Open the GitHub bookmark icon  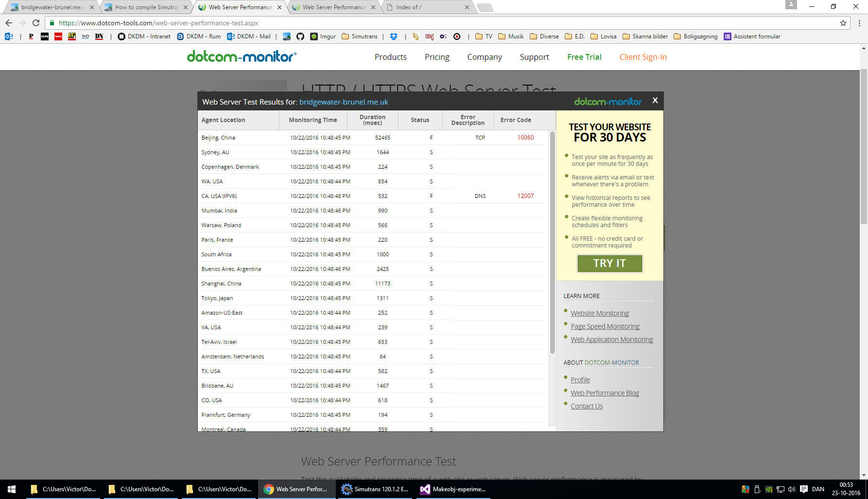coord(300,36)
